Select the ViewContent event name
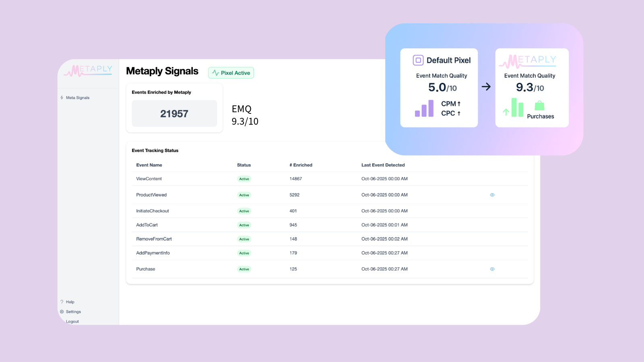 tap(149, 179)
